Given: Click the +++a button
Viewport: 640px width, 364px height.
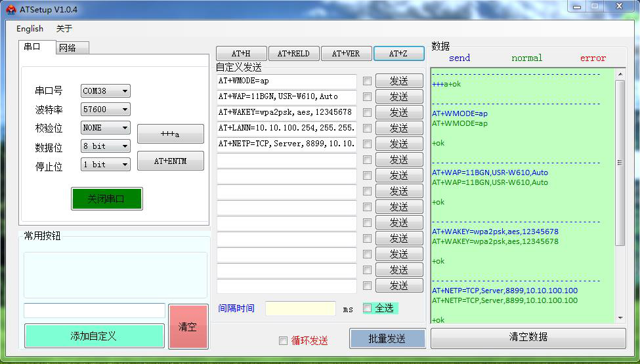Looking at the screenshot, I should 170,134.
